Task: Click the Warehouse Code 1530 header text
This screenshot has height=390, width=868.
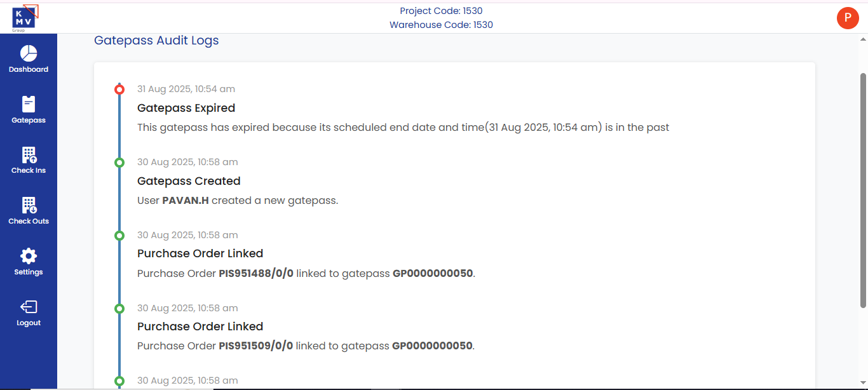Action: point(441,25)
